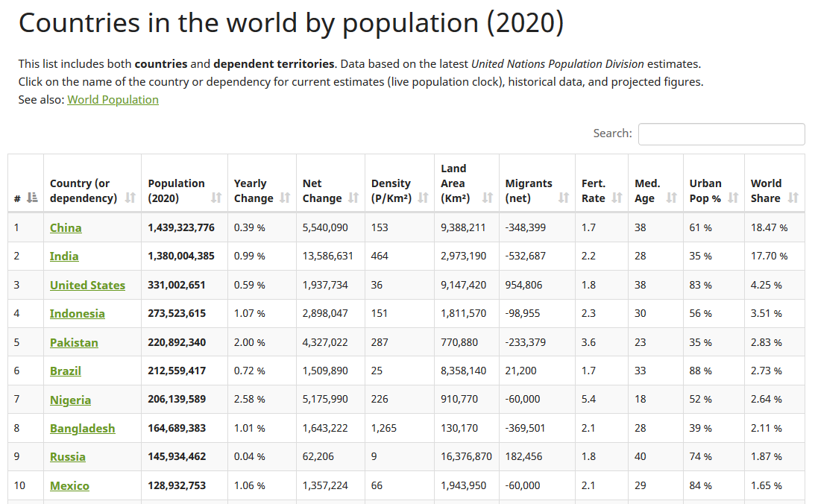Click the Brazil row in the table

pos(66,371)
